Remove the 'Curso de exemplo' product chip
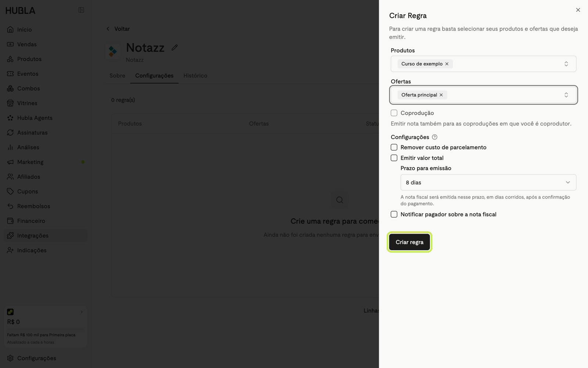 coord(447,64)
